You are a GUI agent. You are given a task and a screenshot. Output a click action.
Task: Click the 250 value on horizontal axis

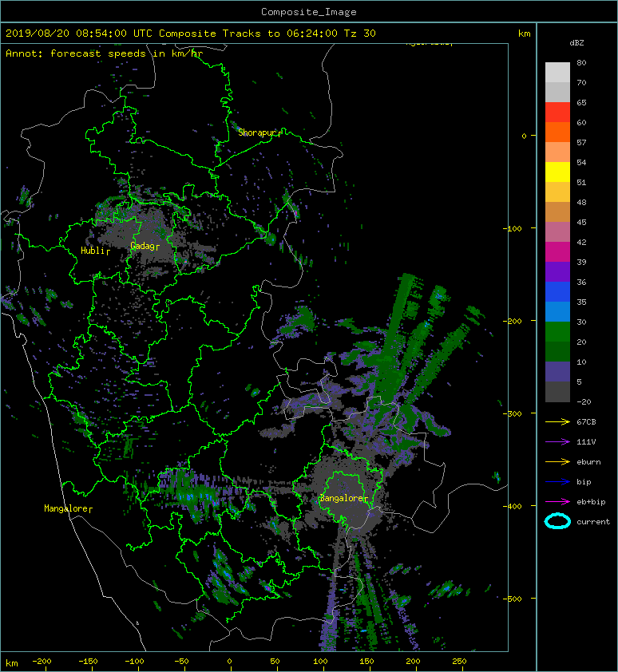click(x=459, y=662)
